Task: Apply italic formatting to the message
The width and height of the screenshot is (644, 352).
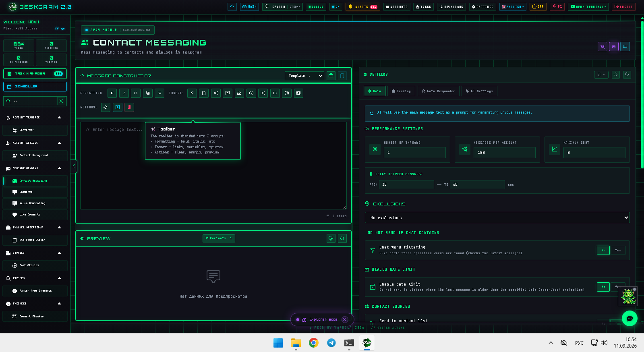Action: click(124, 93)
